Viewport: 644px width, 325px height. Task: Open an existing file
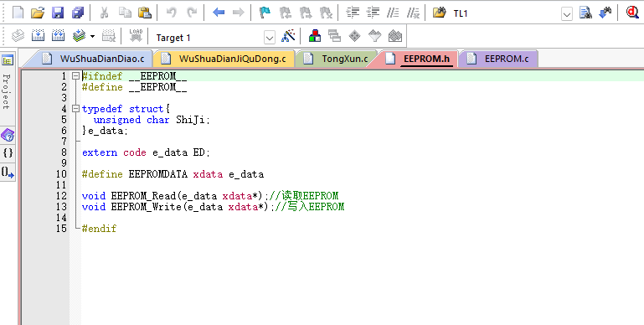[38, 13]
